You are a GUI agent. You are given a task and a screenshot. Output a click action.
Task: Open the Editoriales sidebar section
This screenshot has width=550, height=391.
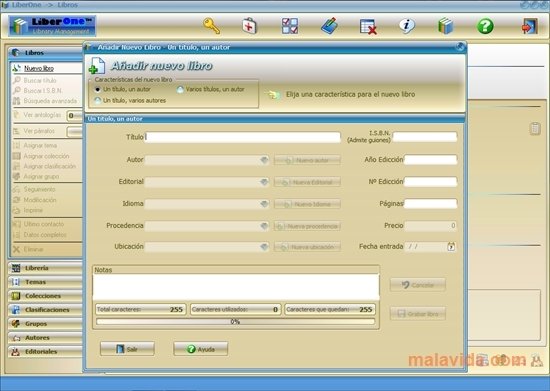tap(45, 351)
